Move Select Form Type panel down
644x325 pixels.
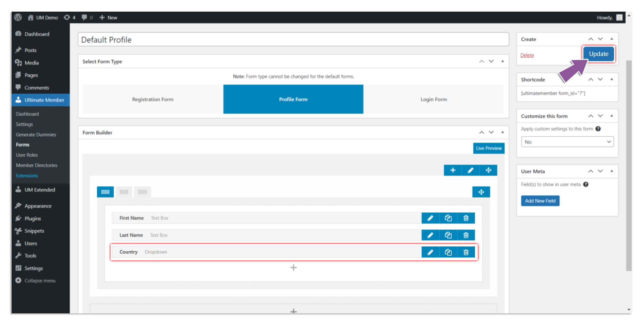[x=491, y=61]
